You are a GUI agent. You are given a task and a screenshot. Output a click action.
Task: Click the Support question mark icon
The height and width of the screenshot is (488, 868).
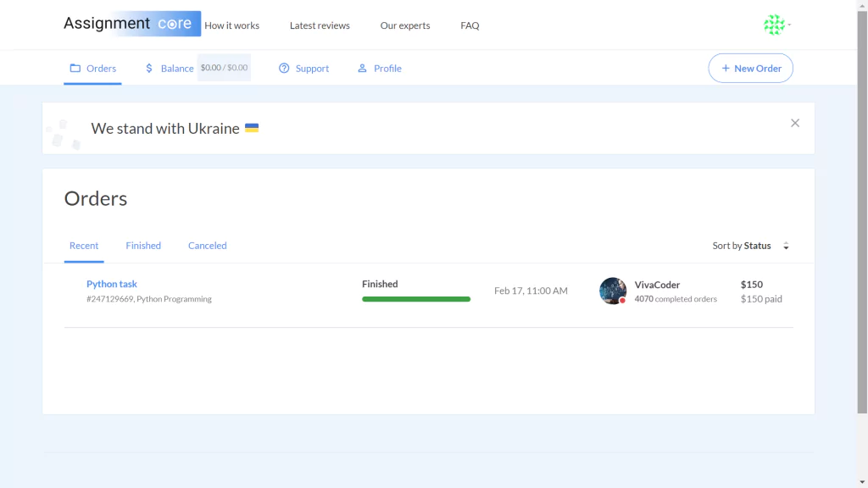[x=284, y=68]
